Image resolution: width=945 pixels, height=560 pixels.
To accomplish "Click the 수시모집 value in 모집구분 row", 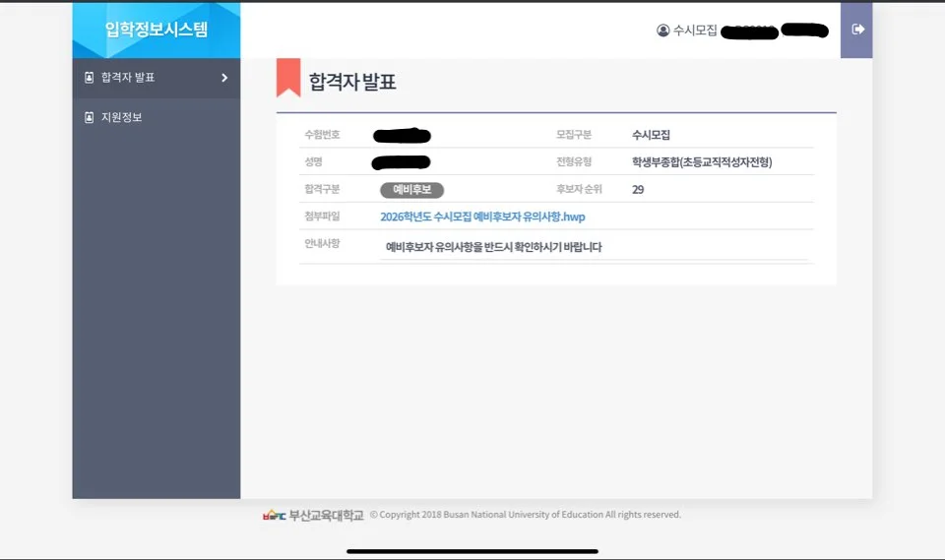I will point(651,135).
